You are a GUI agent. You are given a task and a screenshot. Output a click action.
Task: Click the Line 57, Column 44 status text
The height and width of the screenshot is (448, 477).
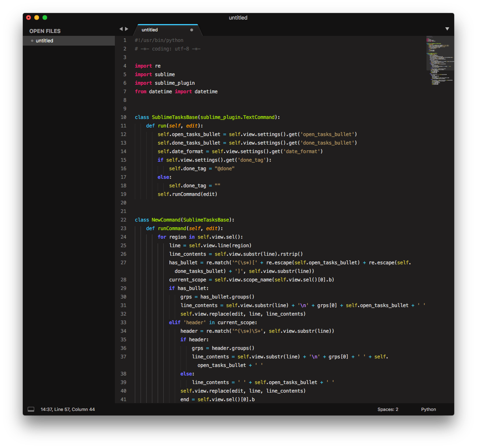coord(68,409)
